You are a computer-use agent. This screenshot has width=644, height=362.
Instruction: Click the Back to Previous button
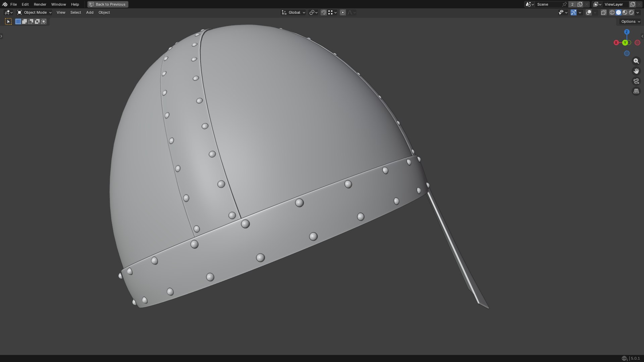108,4
